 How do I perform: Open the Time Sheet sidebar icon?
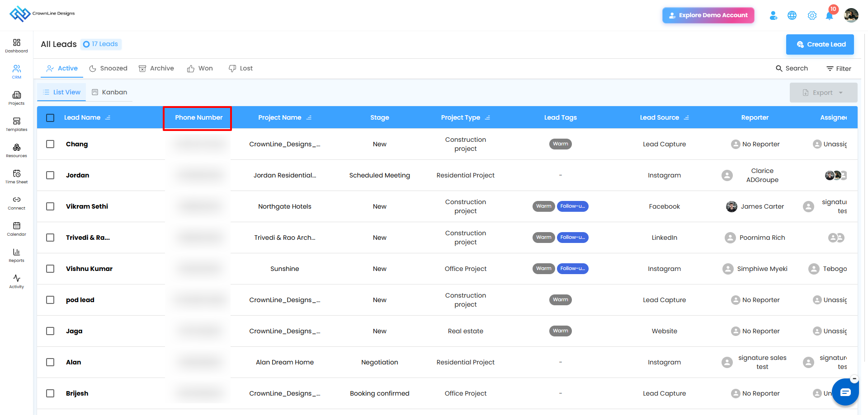coord(16,177)
